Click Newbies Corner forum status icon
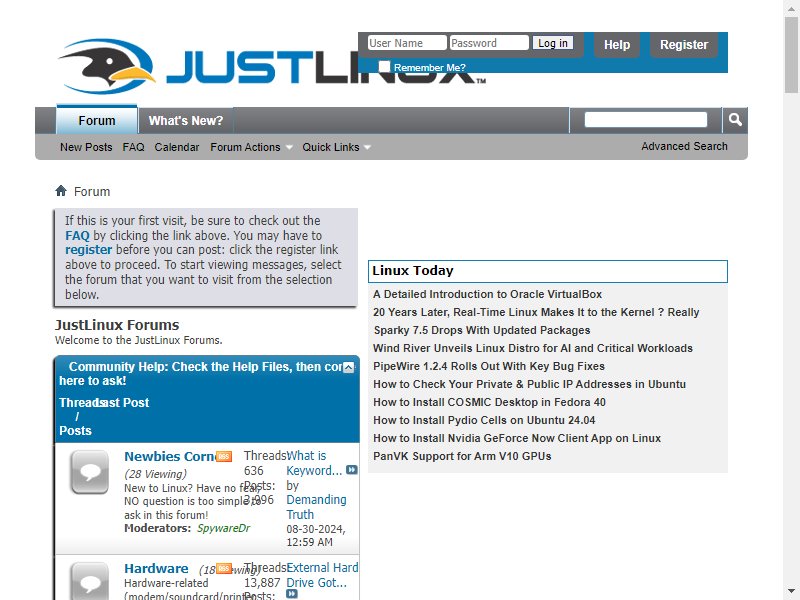 click(x=90, y=472)
